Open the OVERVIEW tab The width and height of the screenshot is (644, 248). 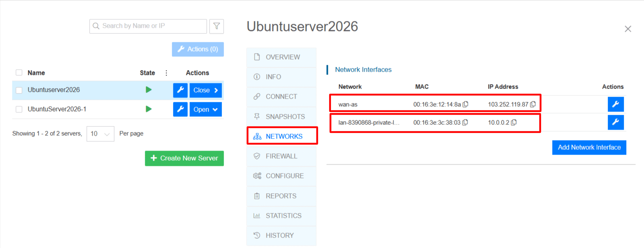(281, 57)
